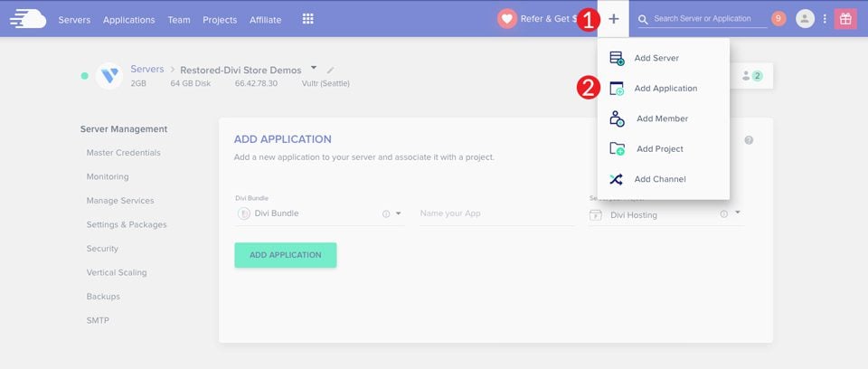The width and height of the screenshot is (868, 369).
Task: Edit server name with pencil icon
Action: pyautogui.click(x=331, y=71)
